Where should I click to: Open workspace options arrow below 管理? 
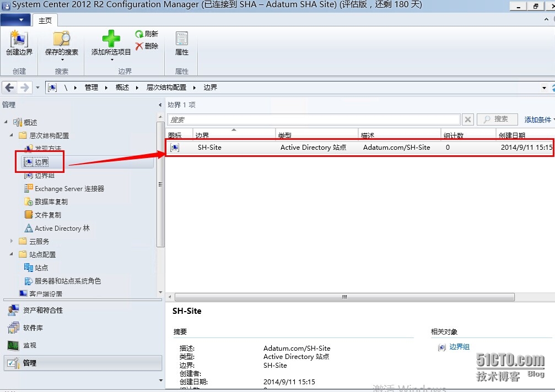[161, 380]
